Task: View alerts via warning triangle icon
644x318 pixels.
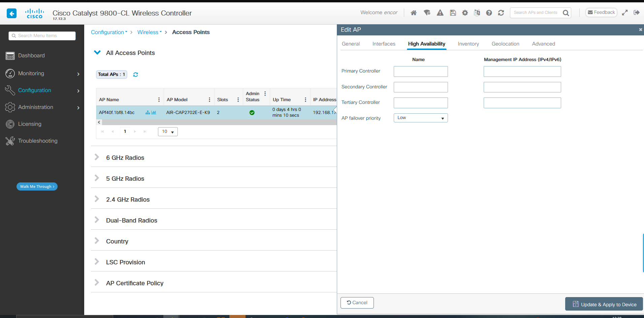Action: (440, 13)
